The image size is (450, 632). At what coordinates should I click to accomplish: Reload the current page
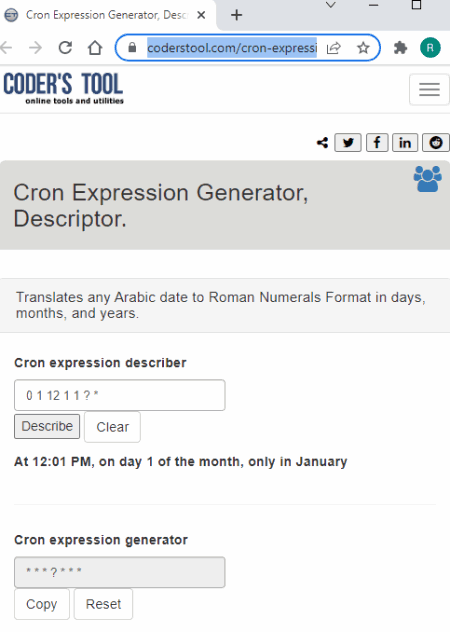[x=65, y=48]
